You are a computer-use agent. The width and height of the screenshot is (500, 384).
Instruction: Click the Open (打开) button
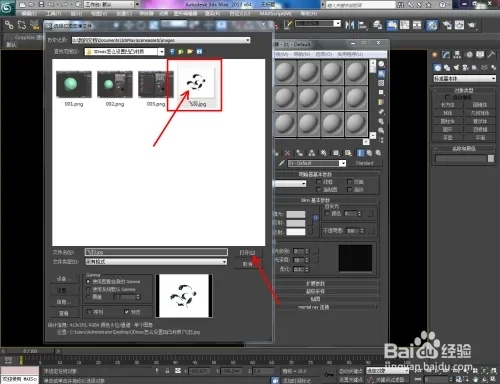[x=251, y=253]
